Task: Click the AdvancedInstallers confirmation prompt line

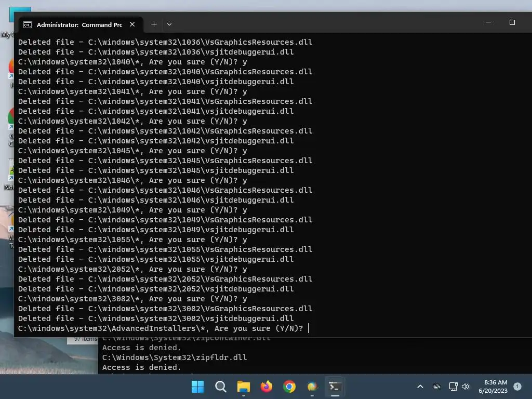Action: point(161,328)
